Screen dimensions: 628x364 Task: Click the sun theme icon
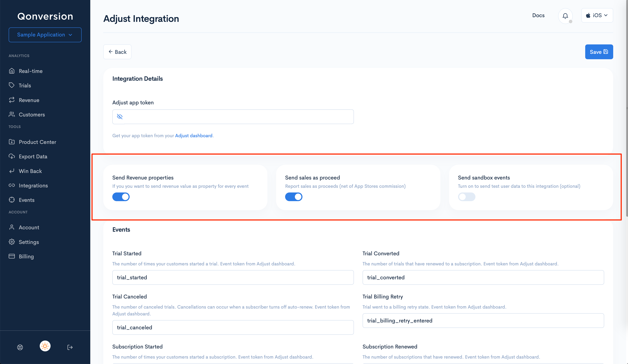point(45,346)
